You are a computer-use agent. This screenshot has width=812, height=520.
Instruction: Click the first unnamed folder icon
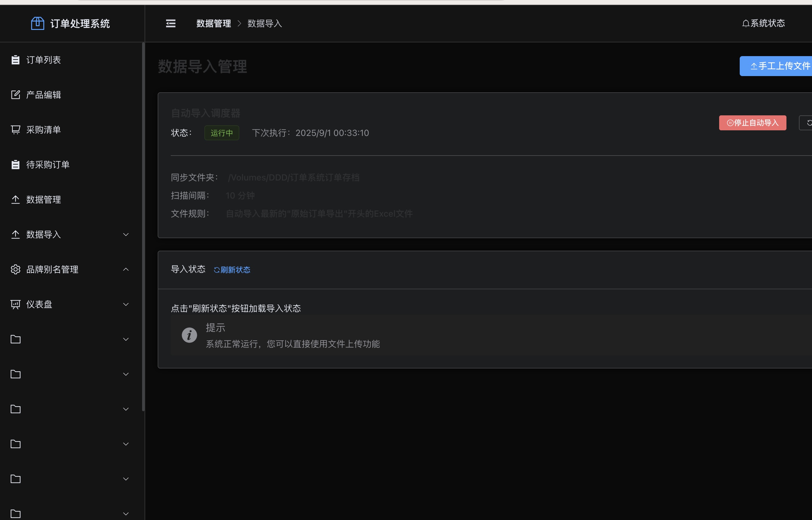click(x=16, y=339)
